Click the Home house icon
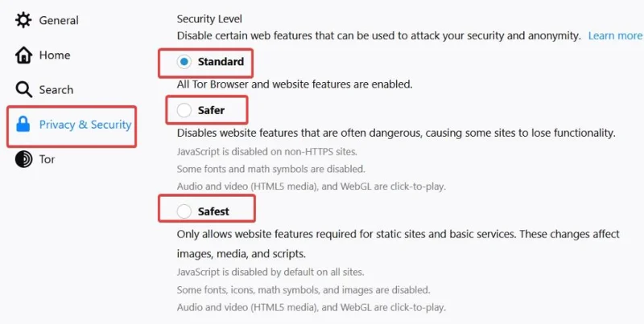644x324 pixels. [23, 55]
